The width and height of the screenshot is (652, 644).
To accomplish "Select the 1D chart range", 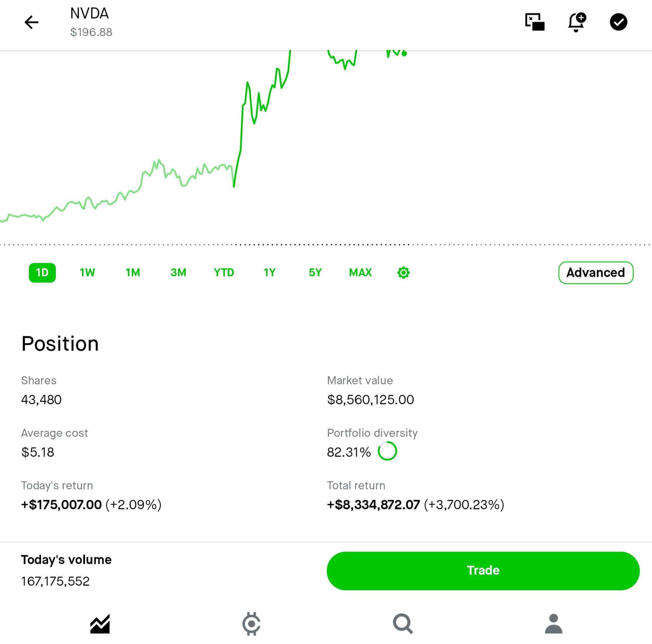I will click(x=42, y=272).
